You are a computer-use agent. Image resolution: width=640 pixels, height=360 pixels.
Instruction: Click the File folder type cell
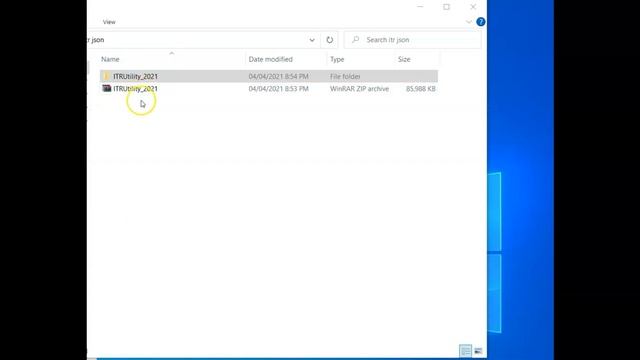[x=345, y=76]
